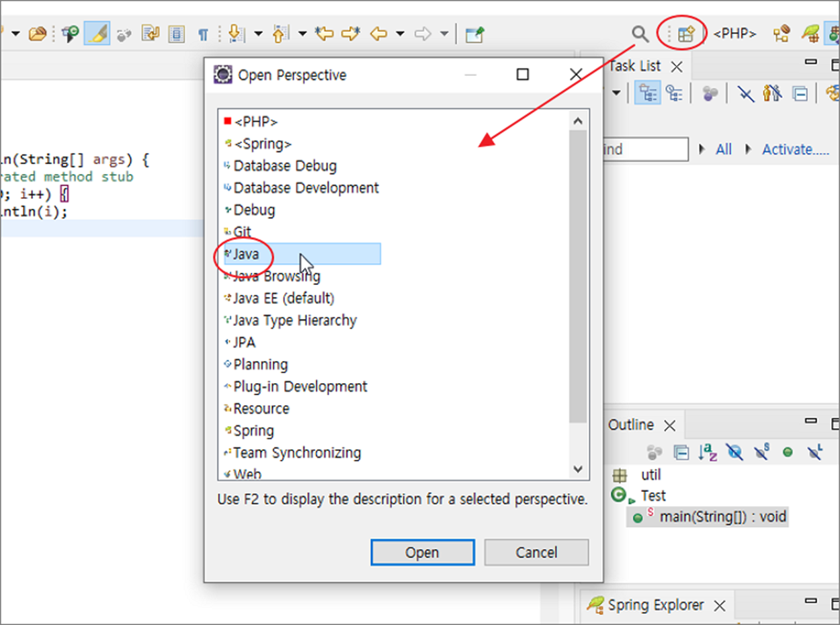Viewport: 840px width, 625px height.
Task: Click the perspective list scrollbar thumb
Action: (578, 277)
